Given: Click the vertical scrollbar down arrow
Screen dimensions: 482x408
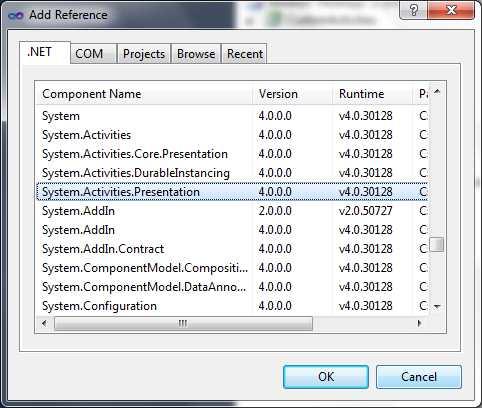Looking at the screenshot, I should coord(437,306).
